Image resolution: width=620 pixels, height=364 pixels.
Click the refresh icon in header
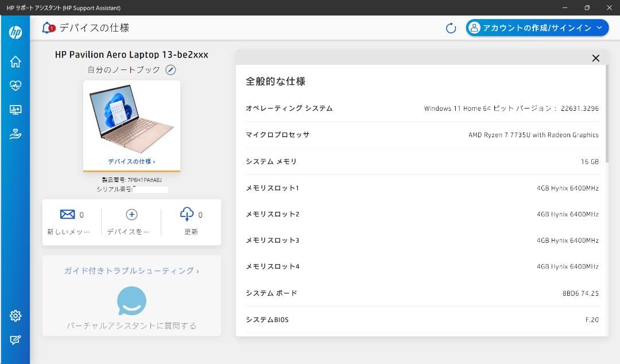pos(451,28)
